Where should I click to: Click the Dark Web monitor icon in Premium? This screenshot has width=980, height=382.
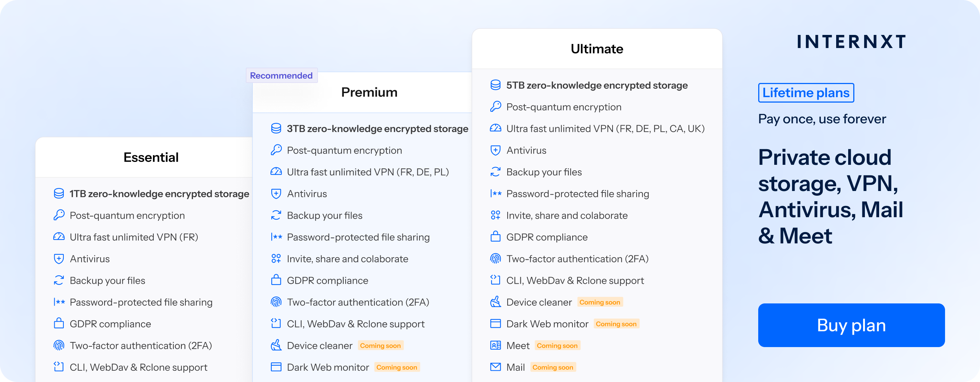pos(276,367)
